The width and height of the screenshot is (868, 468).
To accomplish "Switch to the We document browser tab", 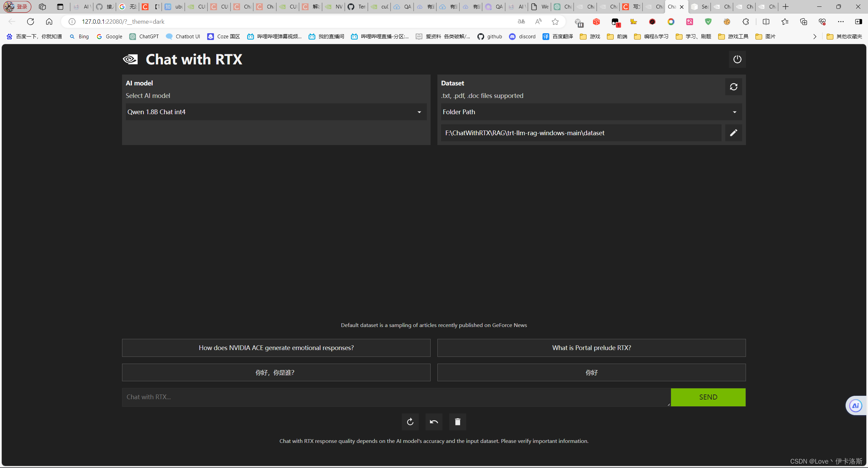I will pyautogui.click(x=540, y=7).
